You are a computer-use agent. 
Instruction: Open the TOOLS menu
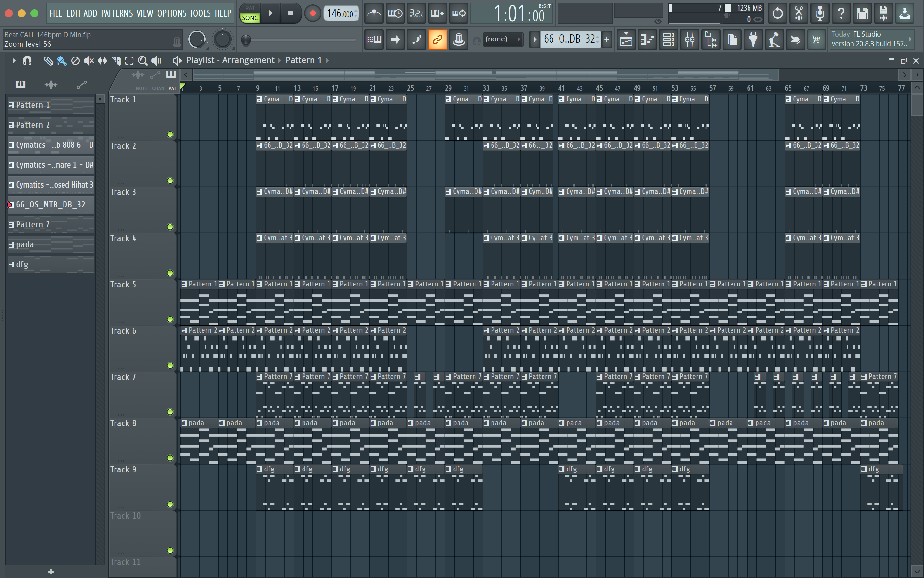click(200, 13)
